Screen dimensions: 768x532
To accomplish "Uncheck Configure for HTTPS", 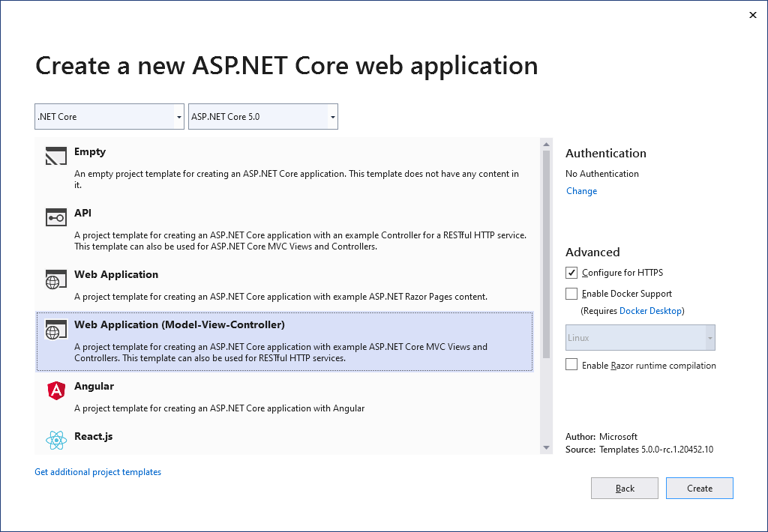I will (571, 272).
